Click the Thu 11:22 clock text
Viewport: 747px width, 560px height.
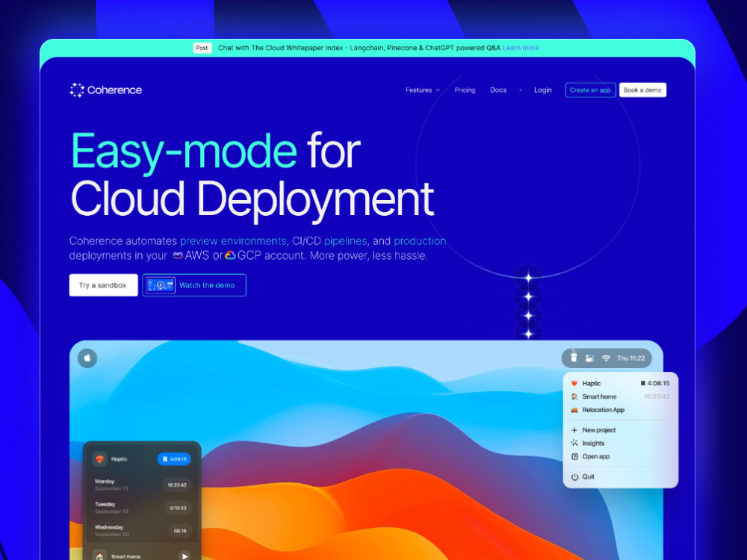coord(630,358)
